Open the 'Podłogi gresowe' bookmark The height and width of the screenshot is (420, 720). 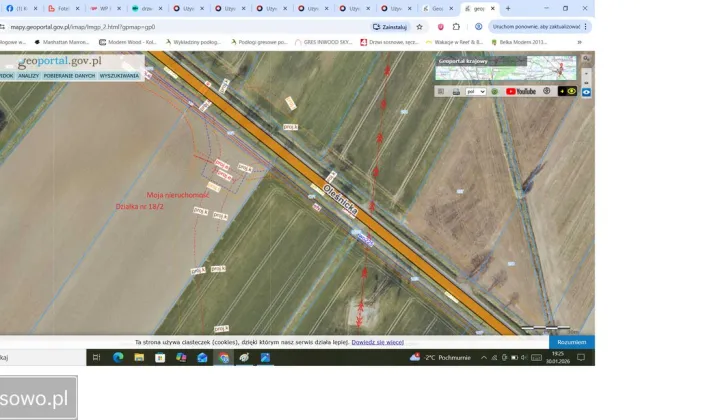tap(259, 42)
